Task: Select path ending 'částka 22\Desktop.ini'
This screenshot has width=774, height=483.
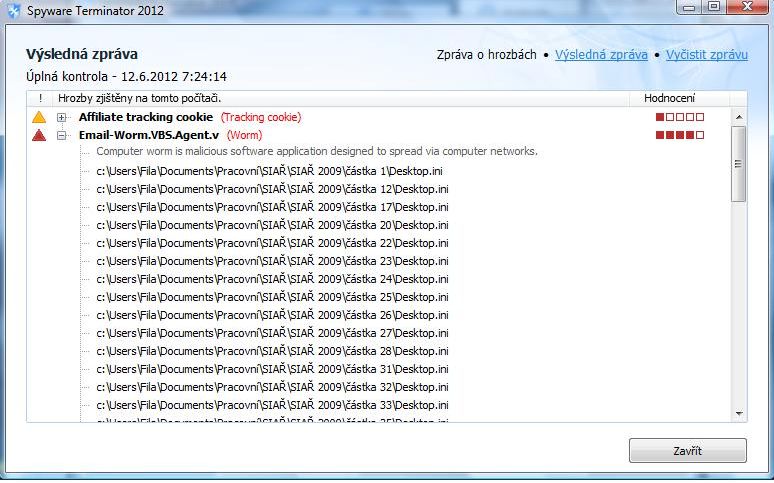Action: 272,243
